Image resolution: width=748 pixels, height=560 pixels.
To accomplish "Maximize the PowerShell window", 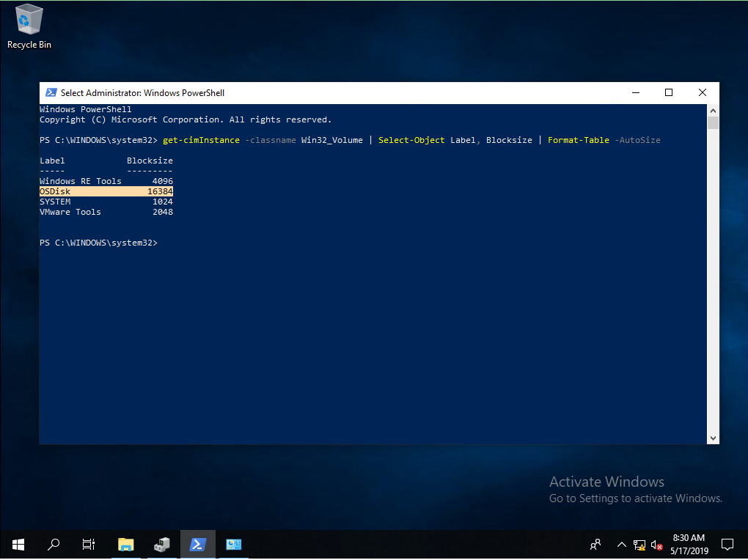I will pos(669,92).
